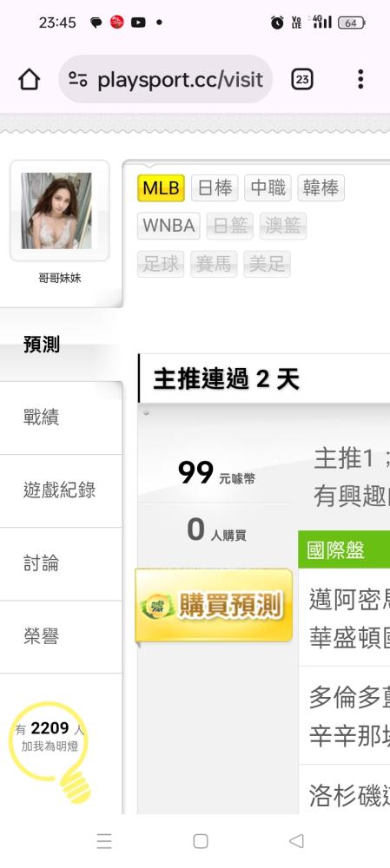Screen dimensions: 390x868
Task: Select the WNBA league tag
Action: tap(169, 226)
